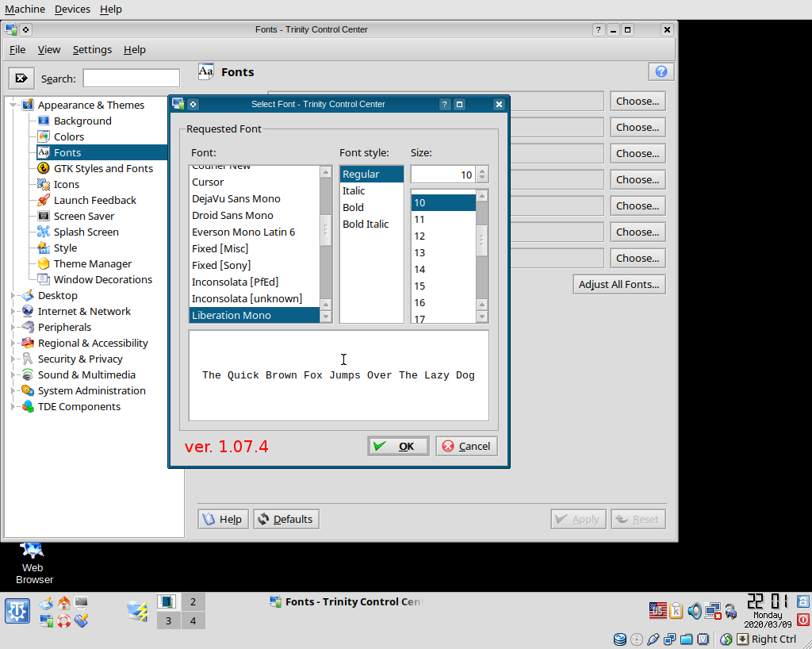
Task: Click the size list scrollbar handle
Action: point(482,240)
